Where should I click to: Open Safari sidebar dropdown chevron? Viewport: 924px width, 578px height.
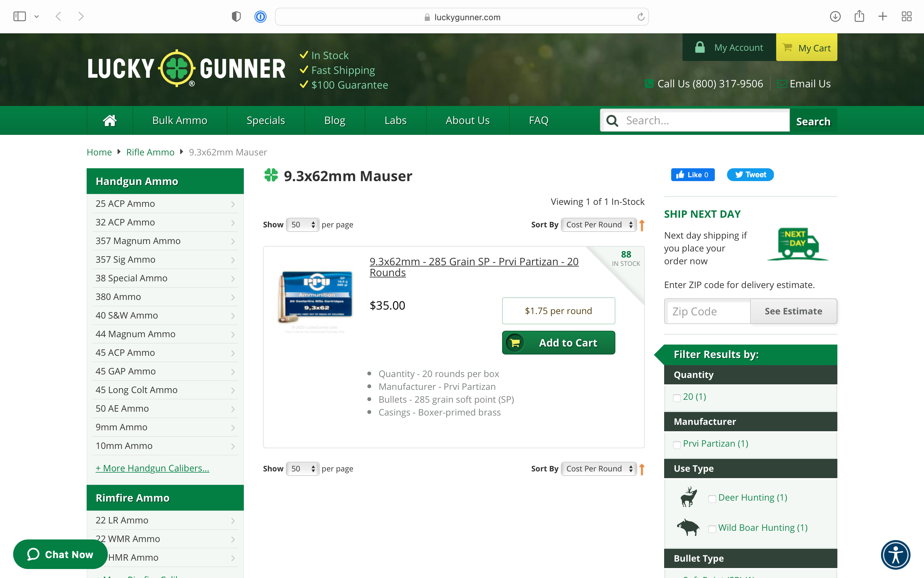click(37, 16)
